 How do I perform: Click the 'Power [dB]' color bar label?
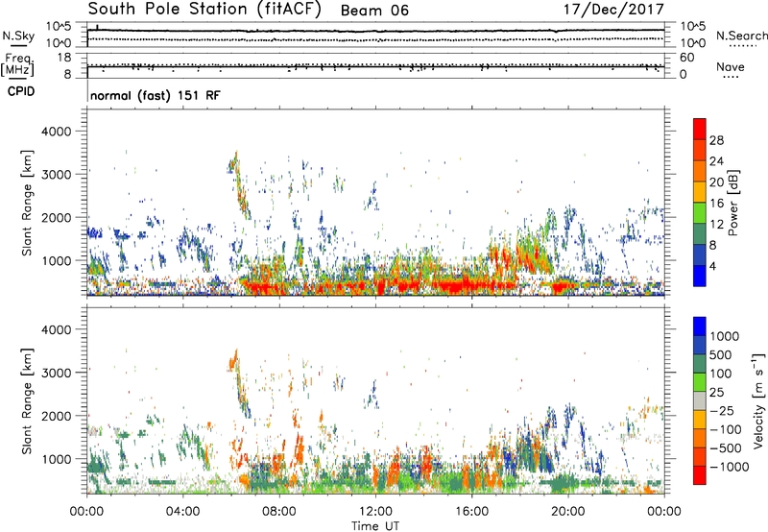732,203
